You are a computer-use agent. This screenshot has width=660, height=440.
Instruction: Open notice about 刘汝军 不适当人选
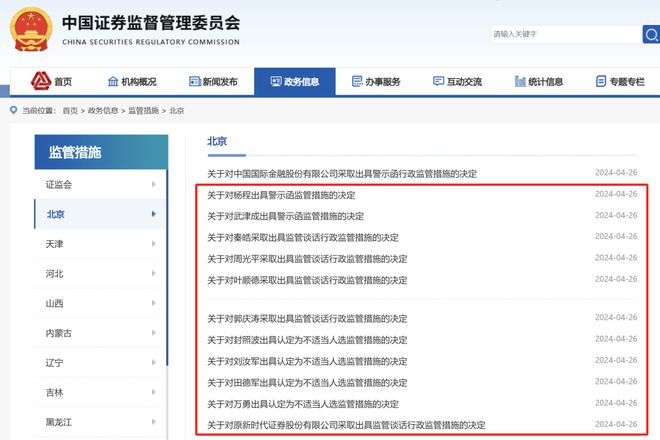tap(307, 361)
